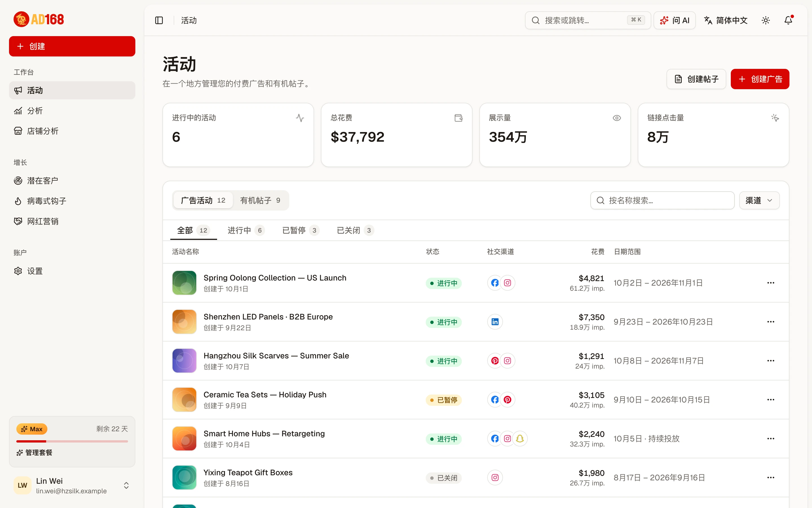Click LinkedIn icon in Shenzhen LED Panels row
This screenshot has height=508, width=812.
(495, 322)
